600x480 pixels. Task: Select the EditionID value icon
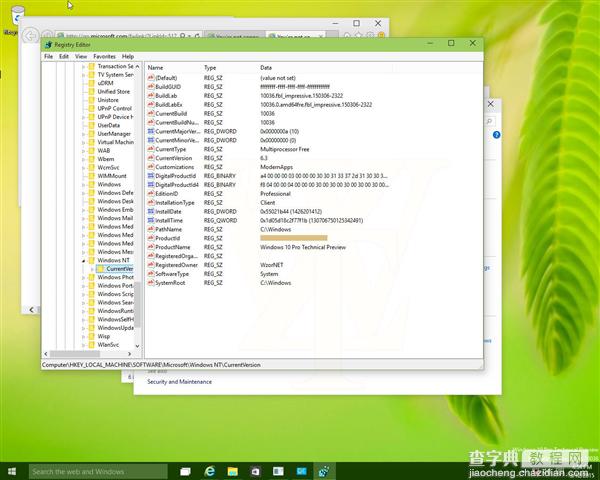(151, 194)
